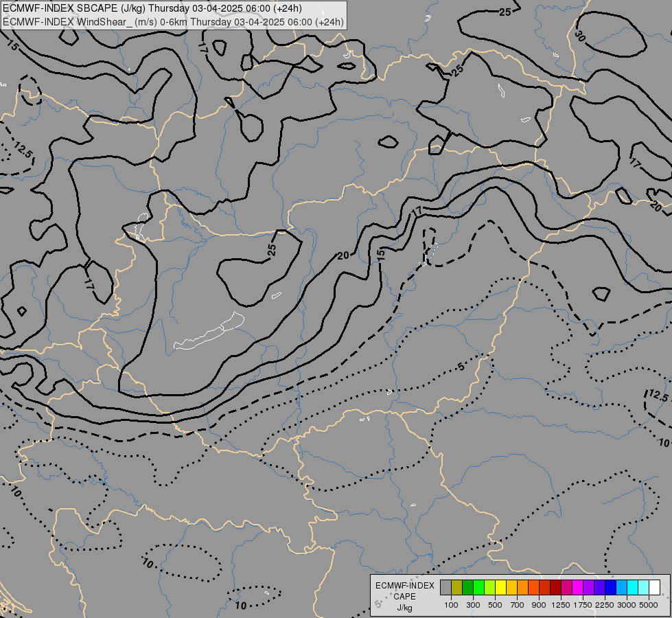Click the ECMWF-INDEX legend title text

click(405, 586)
